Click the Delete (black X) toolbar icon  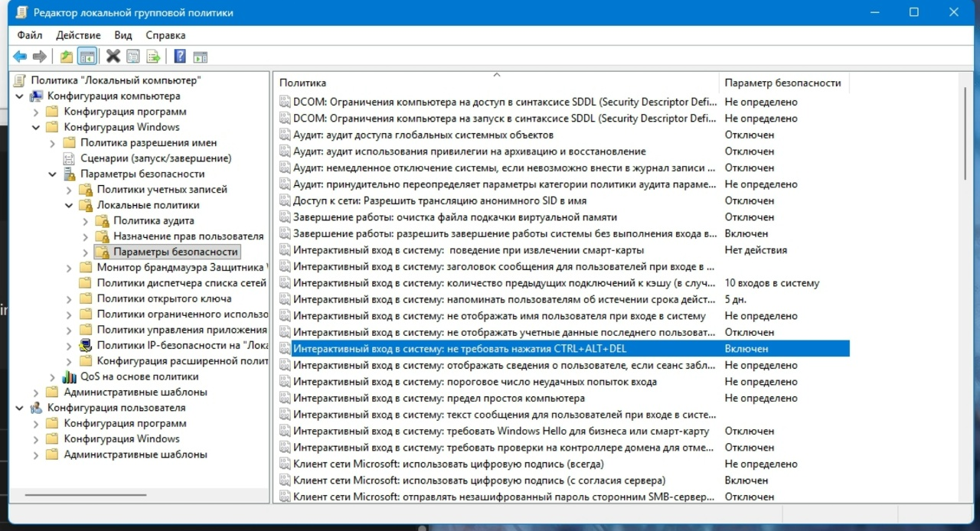[113, 56]
